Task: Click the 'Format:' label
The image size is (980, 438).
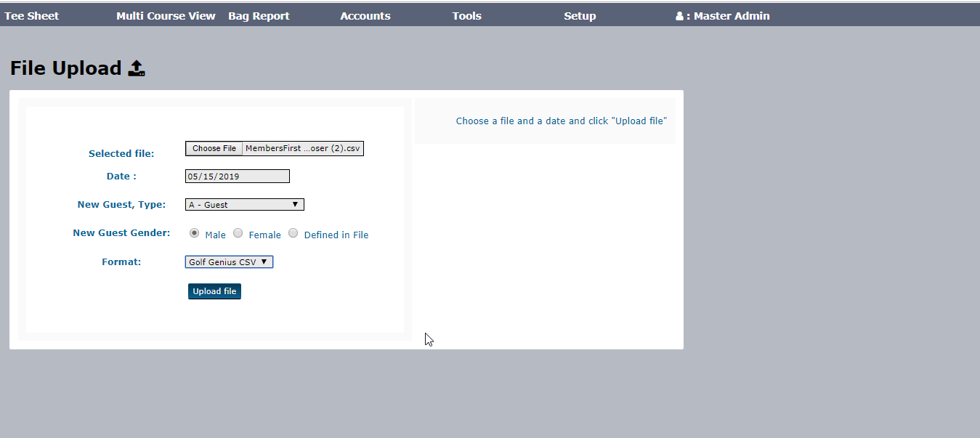Action: (121, 261)
